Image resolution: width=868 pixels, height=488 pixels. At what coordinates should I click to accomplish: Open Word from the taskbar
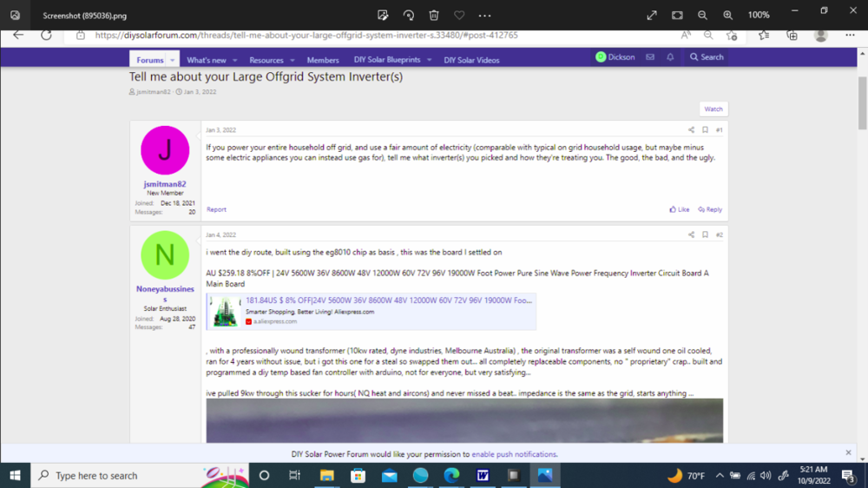(483, 475)
